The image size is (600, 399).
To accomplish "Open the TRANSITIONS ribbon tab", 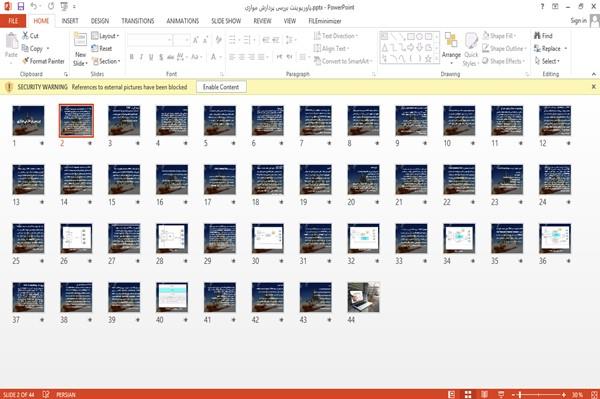I will point(138,21).
